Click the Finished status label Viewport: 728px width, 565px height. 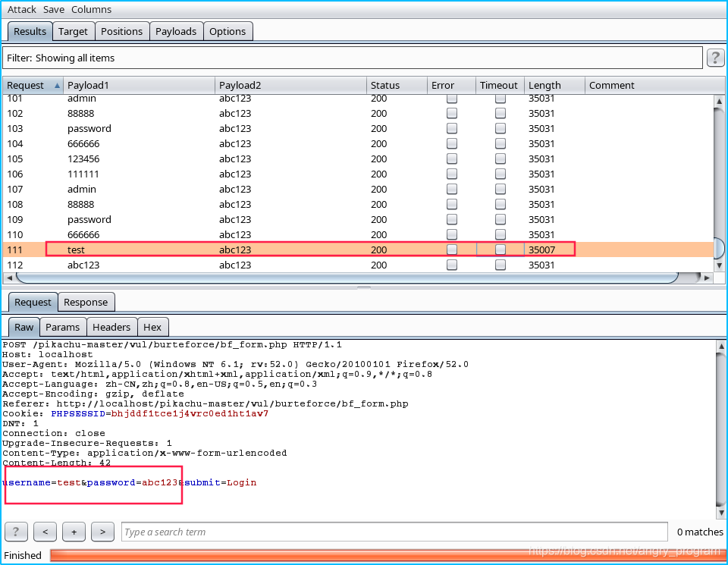(x=23, y=555)
